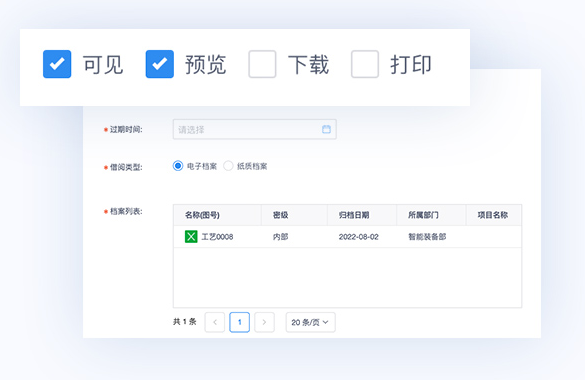Open the 过期时间 date picker field
The height and width of the screenshot is (380, 585).
point(255,129)
